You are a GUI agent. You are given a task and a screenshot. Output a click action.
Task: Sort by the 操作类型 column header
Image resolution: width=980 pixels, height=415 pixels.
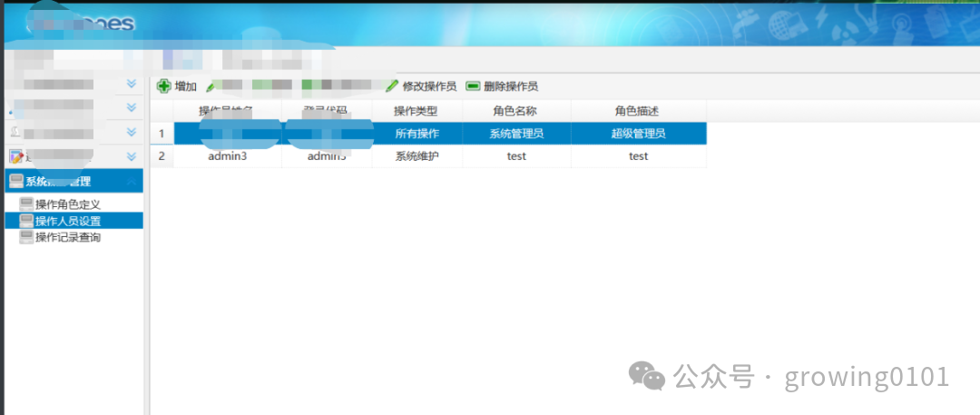tap(416, 111)
